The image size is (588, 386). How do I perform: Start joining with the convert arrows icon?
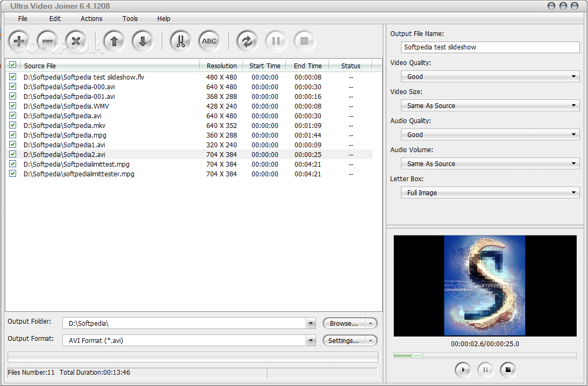[247, 41]
